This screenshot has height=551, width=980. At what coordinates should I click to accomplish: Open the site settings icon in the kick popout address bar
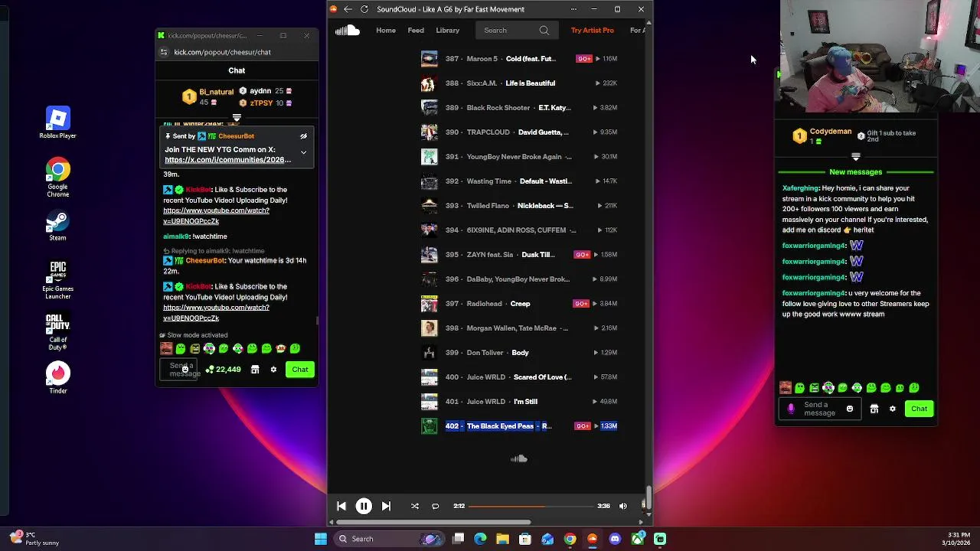point(164,52)
